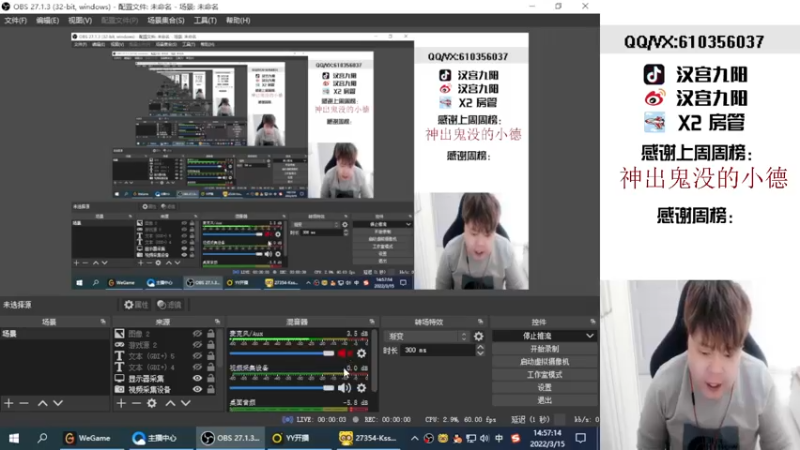Click the 启动虚拟摄像机 button
800x450 pixels.
coord(544,362)
